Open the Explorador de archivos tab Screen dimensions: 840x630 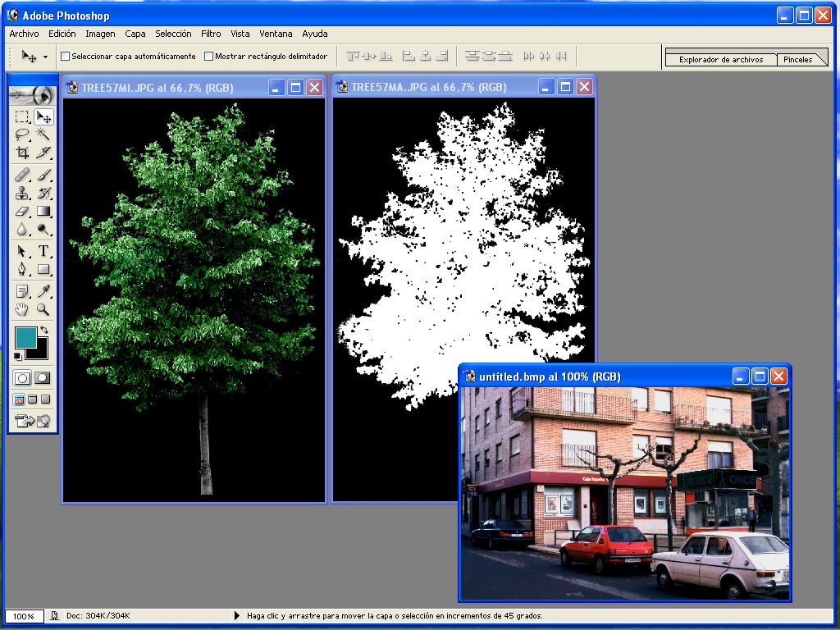click(x=721, y=59)
